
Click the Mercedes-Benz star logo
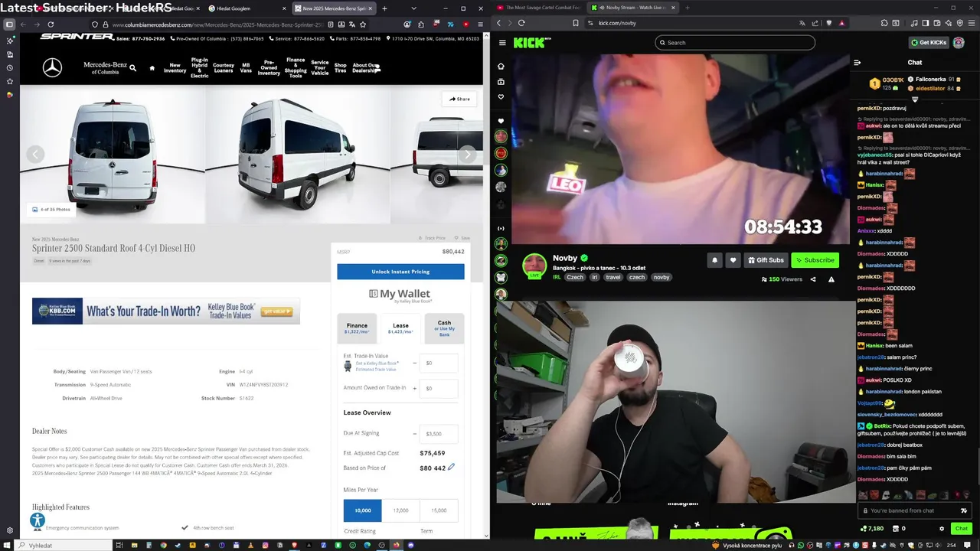pos(52,68)
